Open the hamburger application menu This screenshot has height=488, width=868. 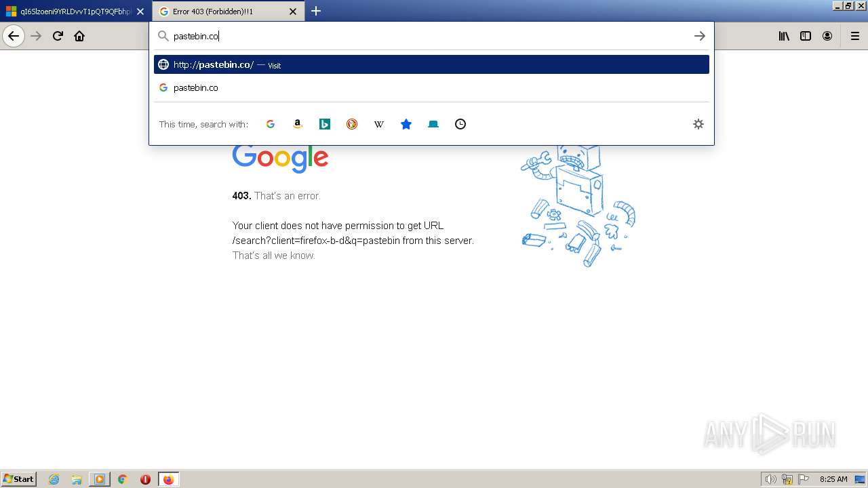click(854, 36)
